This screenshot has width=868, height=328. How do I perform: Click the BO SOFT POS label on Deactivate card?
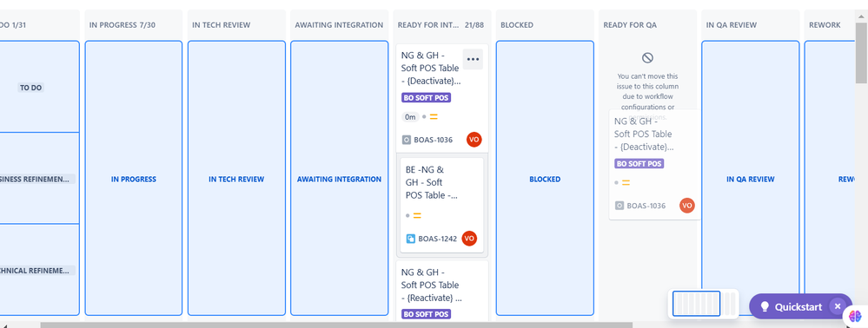(426, 98)
